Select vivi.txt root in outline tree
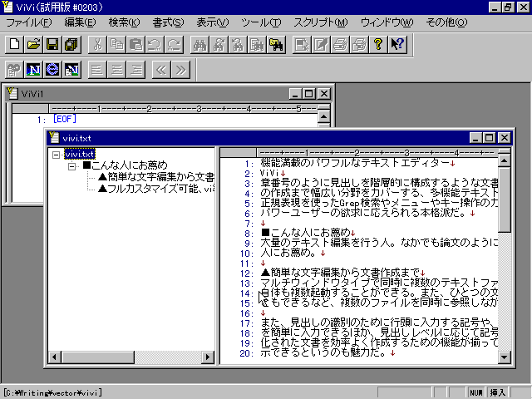The image size is (532, 399). click(x=80, y=155)
